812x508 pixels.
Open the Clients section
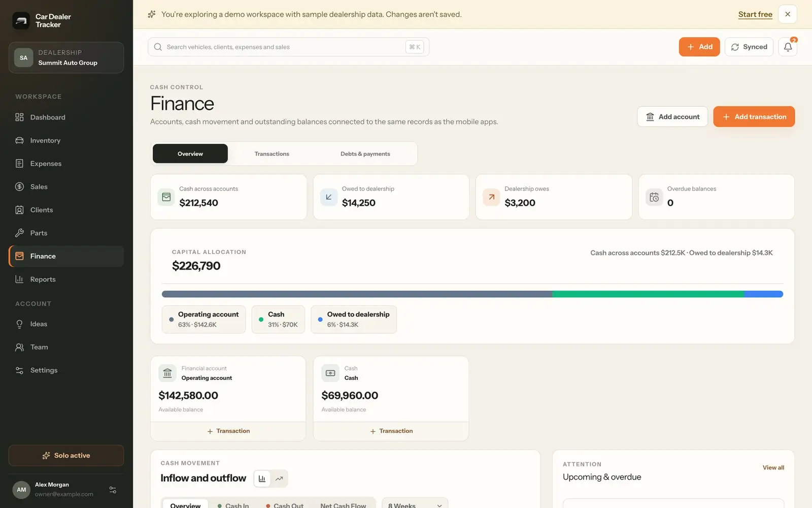pos(66,210)
